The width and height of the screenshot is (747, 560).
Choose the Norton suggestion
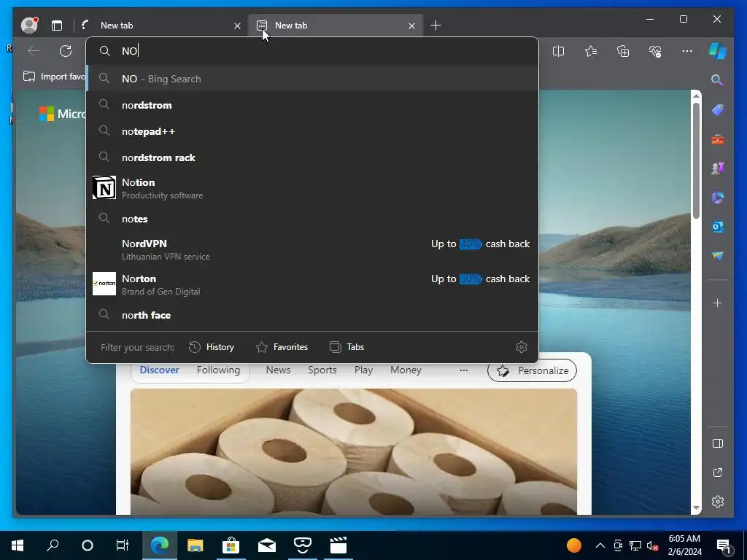click(x=312, y=284)
